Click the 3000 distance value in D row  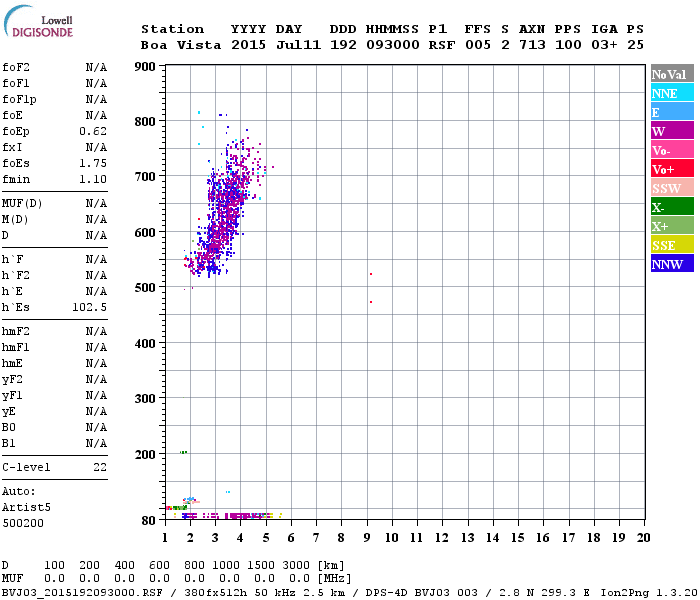click(x=296, y=565)
